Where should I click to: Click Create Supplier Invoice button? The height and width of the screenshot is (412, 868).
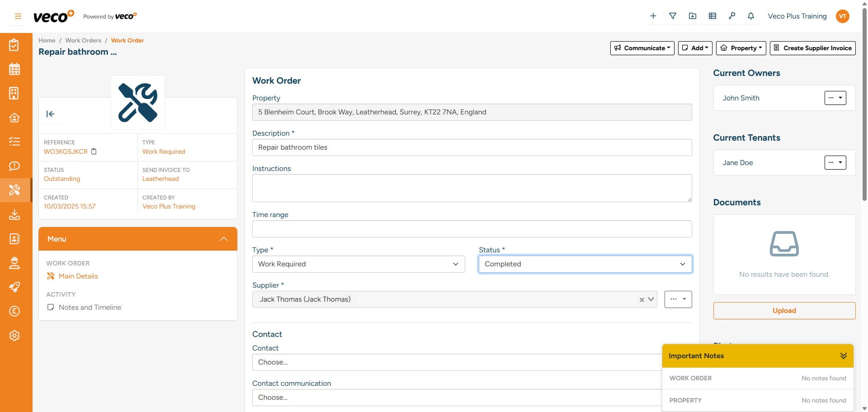(812, 48)
